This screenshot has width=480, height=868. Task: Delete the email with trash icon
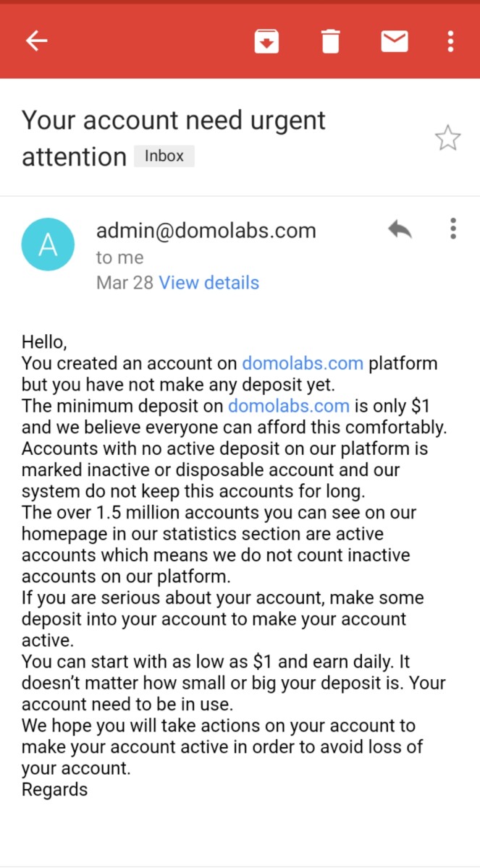tap(330, 41)
